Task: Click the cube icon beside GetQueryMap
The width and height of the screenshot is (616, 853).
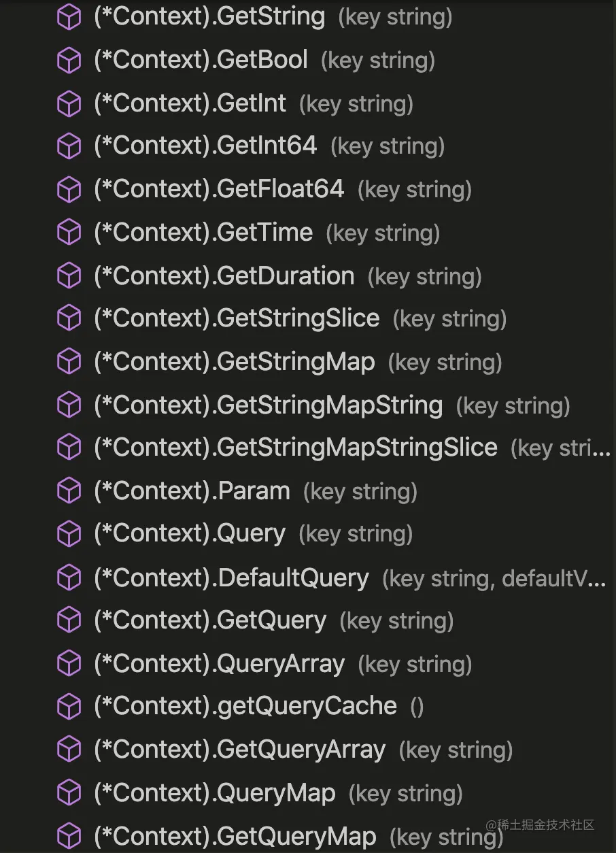Action: pyautogui.click(x=69, y=836)
